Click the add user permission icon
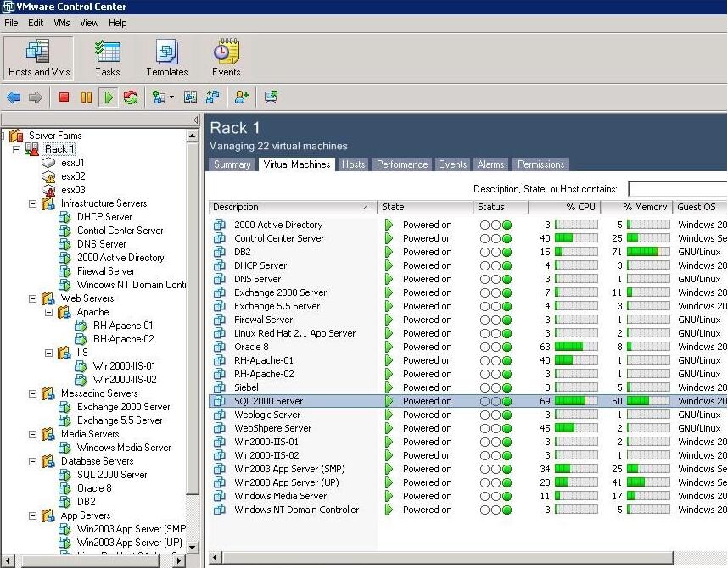 (242, 97)
